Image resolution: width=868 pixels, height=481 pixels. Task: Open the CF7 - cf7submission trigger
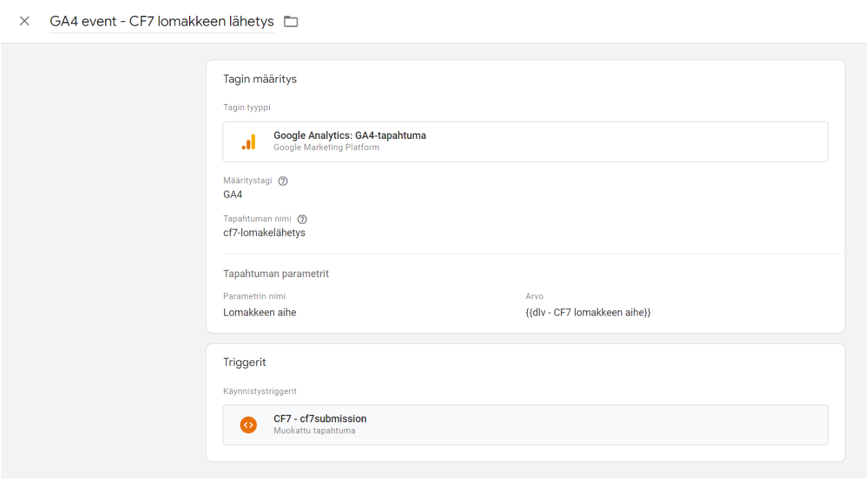pos(525,424)
